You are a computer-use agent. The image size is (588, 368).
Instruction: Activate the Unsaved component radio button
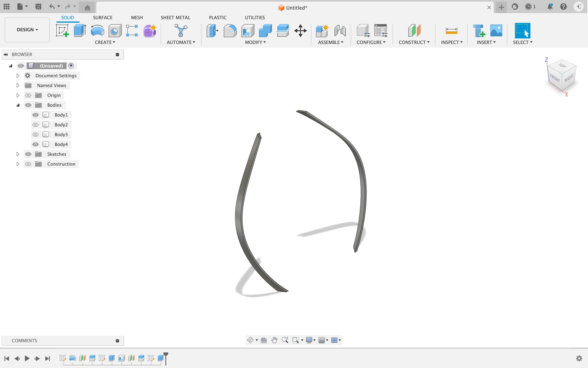[71, 66]
